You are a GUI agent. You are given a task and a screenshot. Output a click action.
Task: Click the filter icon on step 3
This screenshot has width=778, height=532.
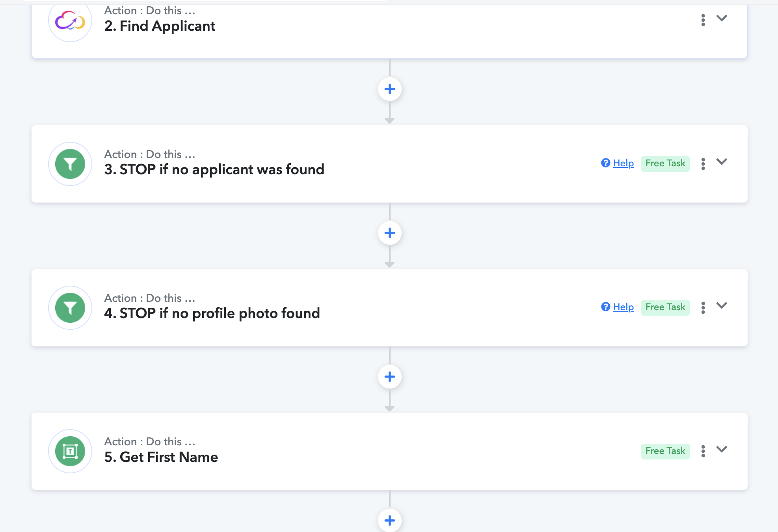(70, 164)
